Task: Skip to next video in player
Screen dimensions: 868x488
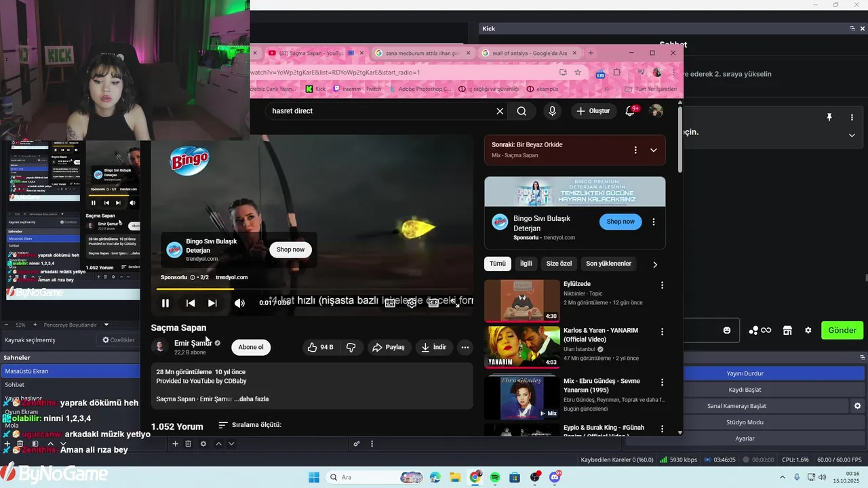Action: (212, 303)
